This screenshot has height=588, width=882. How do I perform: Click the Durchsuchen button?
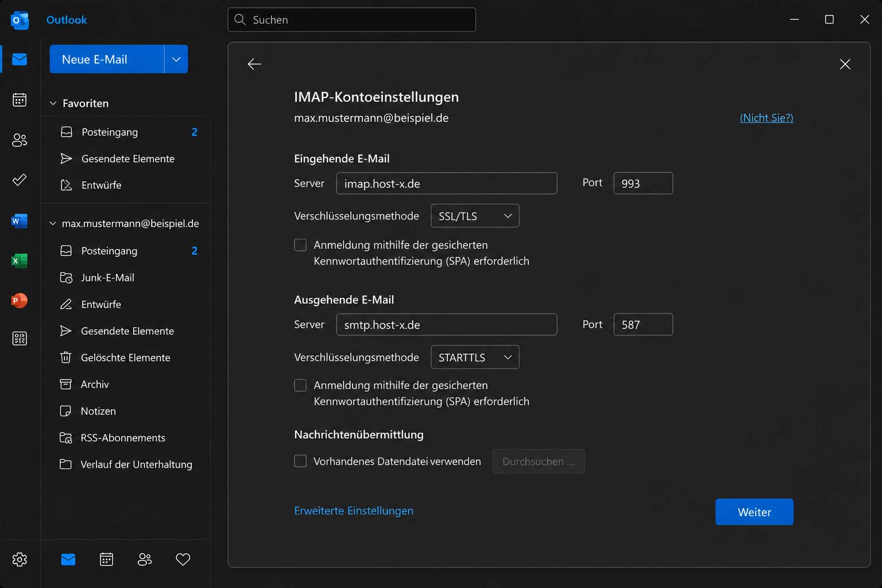coord(539,461)
